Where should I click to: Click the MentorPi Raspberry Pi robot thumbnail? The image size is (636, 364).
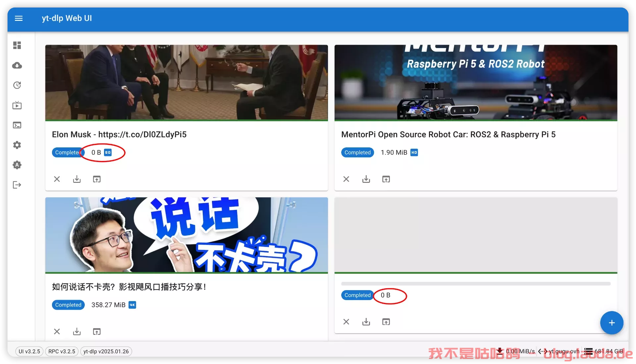tap(476, 82)
